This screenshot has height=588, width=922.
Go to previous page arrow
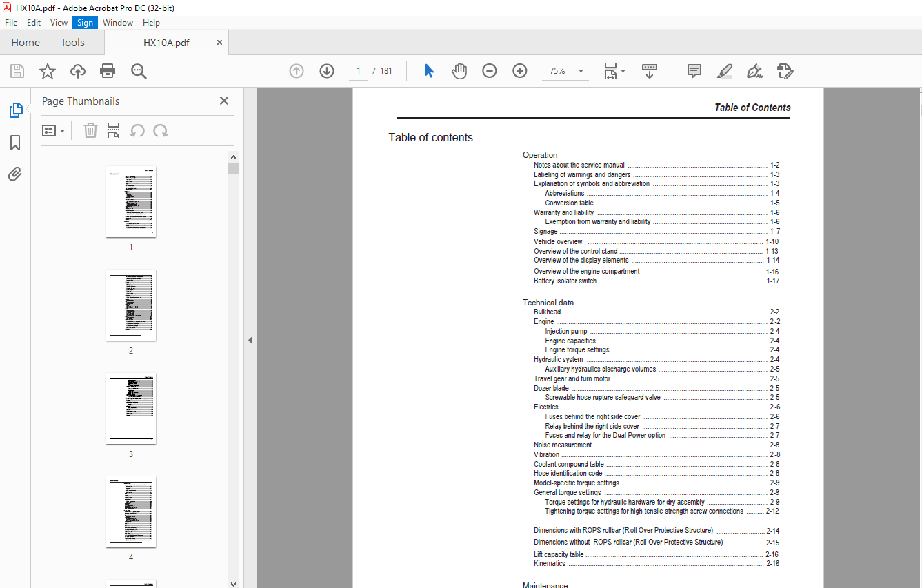click(x=297, y=71)
